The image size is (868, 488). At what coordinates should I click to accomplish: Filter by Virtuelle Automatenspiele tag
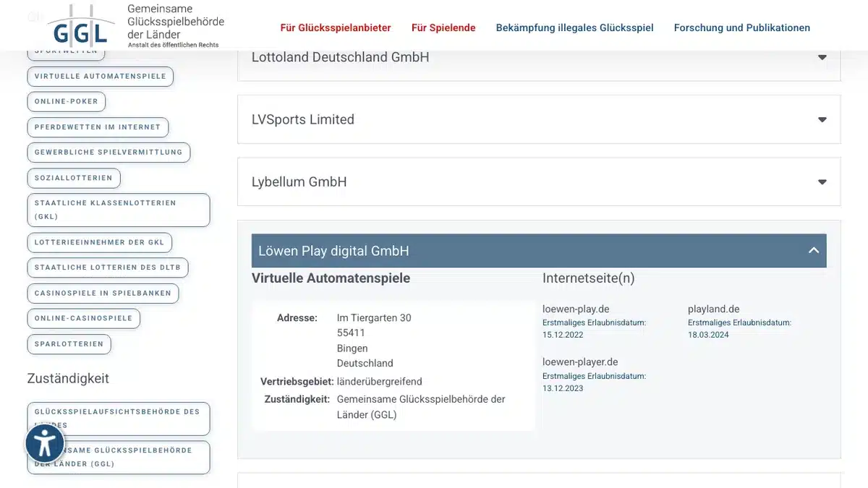pos(100,76)
